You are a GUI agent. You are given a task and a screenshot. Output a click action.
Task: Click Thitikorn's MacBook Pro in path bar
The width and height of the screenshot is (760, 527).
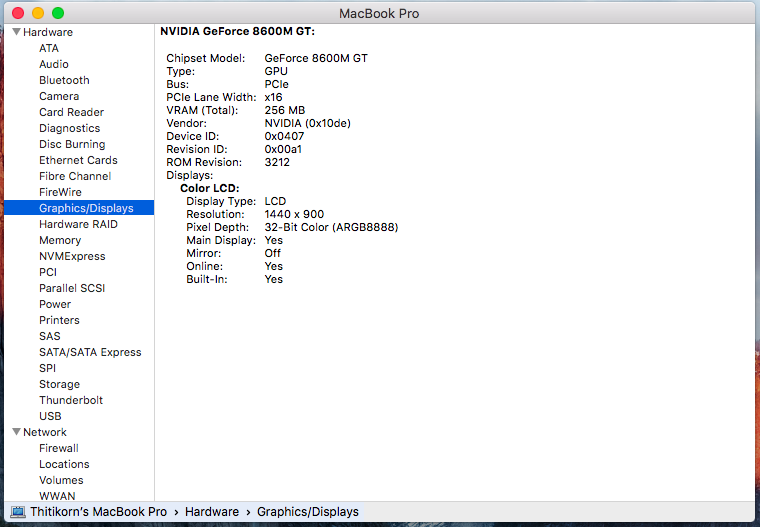tap(98, 512)
